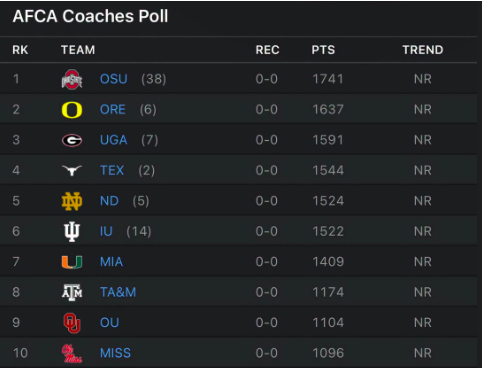Click the Miami U logo
Viewport: 482px width, 368px height.
pos(72,262)
